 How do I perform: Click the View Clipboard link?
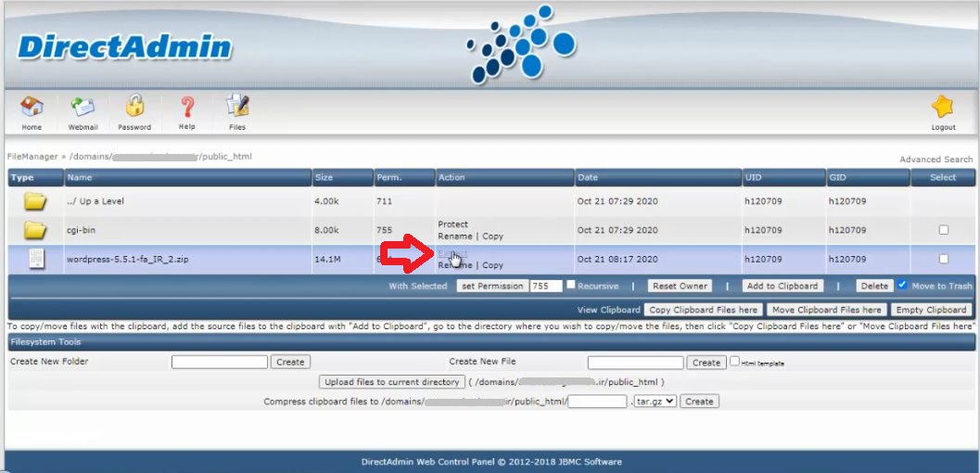coord(609,310)
